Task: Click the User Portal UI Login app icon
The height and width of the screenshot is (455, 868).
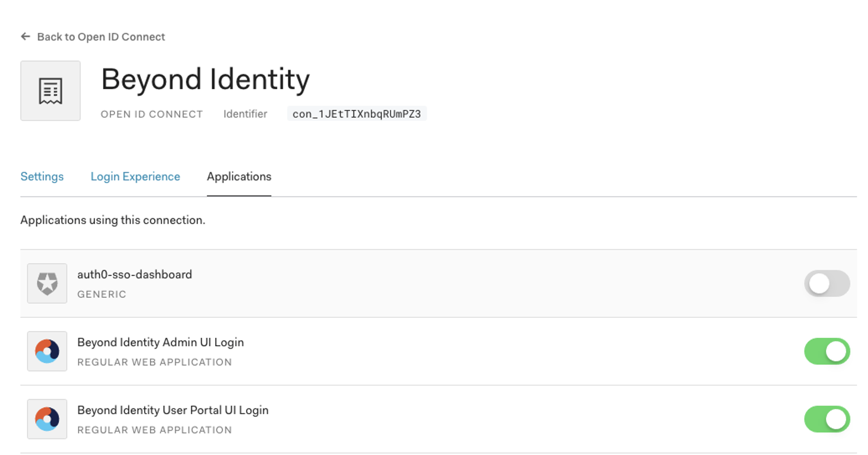Action: pos(47,419)
